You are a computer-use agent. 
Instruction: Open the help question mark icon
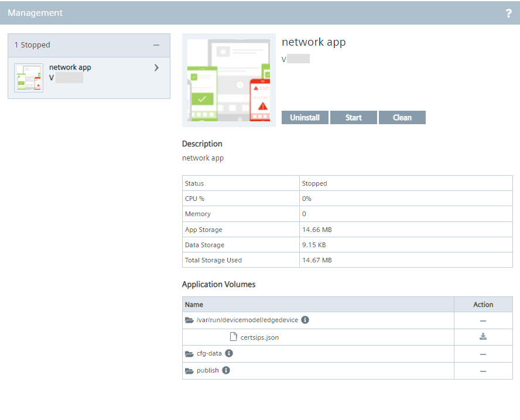pyautogui.click(x=508, y=13)
